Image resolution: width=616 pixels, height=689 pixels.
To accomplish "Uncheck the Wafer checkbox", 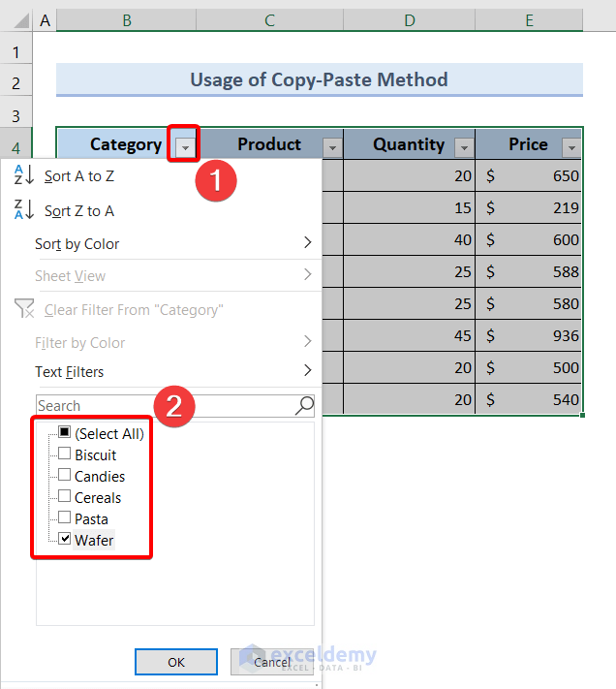I will coord(65,540).
